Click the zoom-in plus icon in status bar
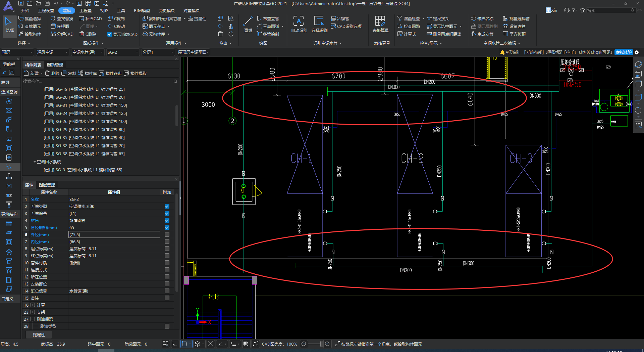 [x=327, y=344]
